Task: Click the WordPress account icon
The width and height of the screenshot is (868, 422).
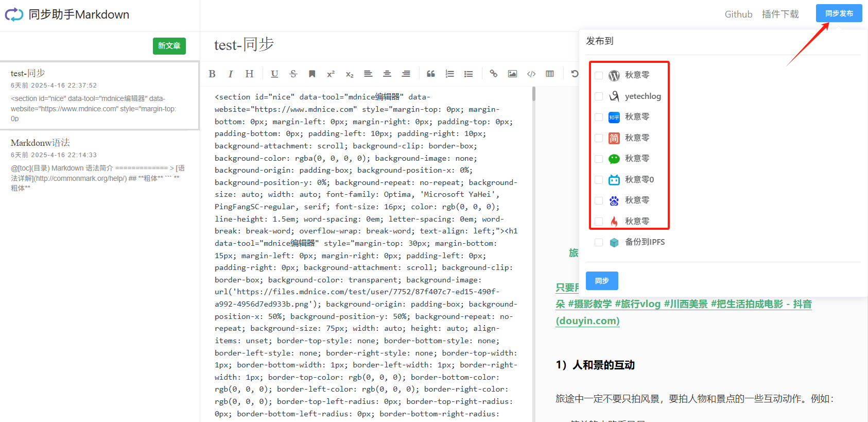Action: coord(614,76)
